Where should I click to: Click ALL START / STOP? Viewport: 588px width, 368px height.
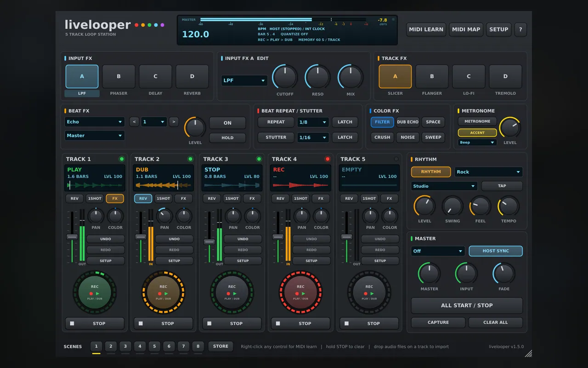point(467,305)
